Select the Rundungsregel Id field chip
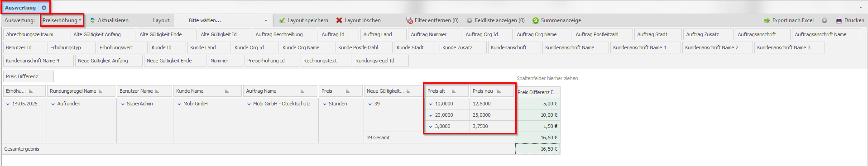Viewport: 868px width, 166px height. pos(380,61)
